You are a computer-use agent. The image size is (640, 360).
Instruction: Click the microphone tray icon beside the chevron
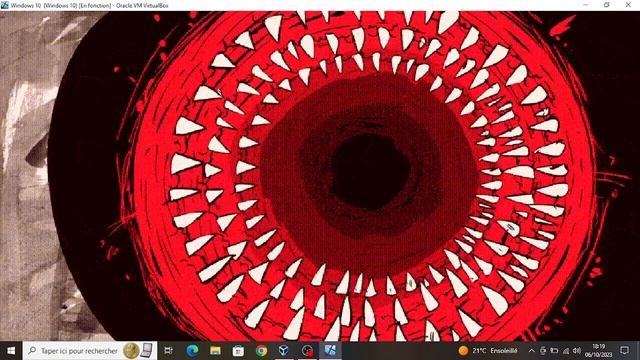coord(543,351)
